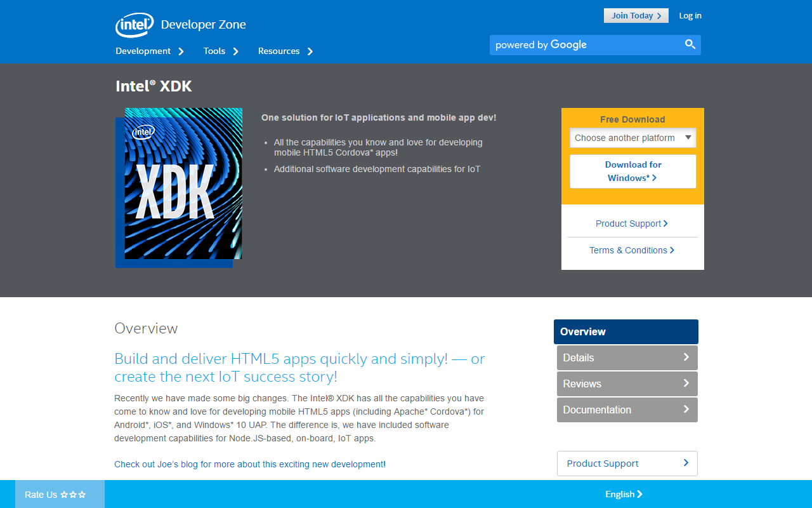Image resolution: width=812 pixels, height=508 pixels.
Task: Click the Intel XDK product box image
Action: pyautogui.click(x=179, y=187)
